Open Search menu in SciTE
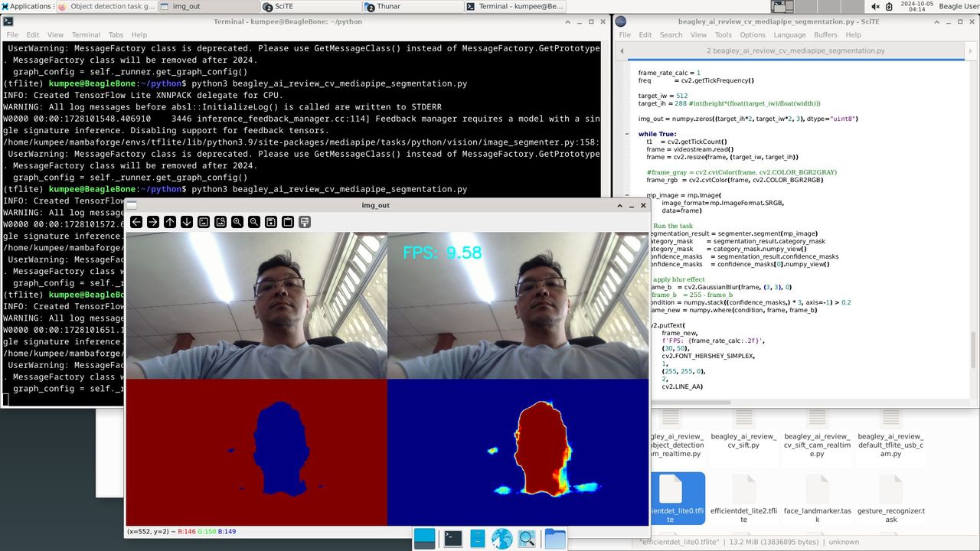The image size is (980, 551). coord(671,34)
